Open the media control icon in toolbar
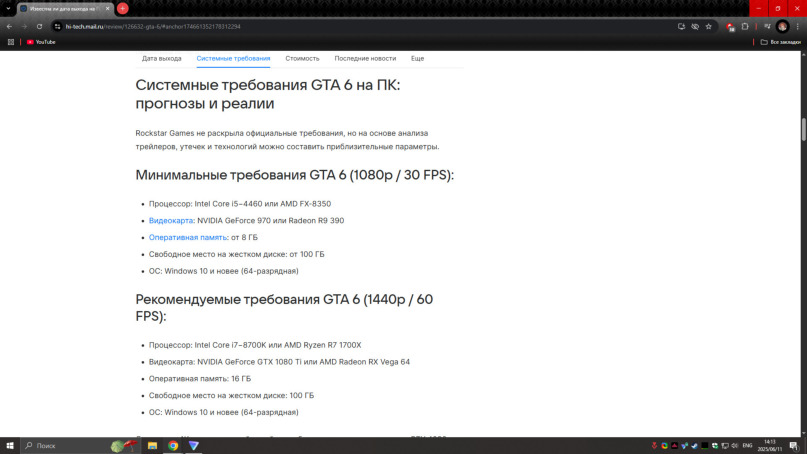Viewport: 807px width, 454px height. (767, 26)
